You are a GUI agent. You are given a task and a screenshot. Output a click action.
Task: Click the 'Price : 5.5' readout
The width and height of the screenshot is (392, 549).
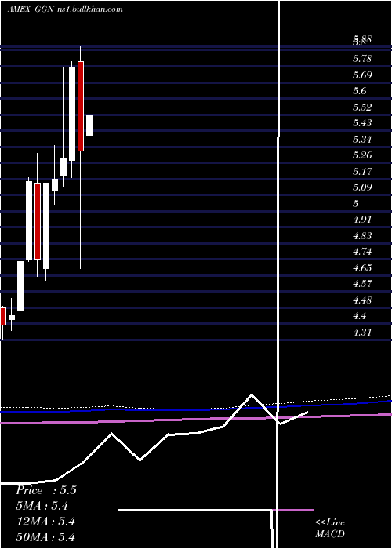[x=45, y=490]
